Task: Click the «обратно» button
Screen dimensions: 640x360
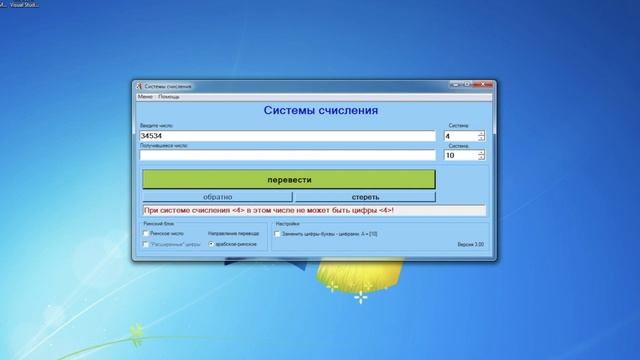Action: (218, 197)
